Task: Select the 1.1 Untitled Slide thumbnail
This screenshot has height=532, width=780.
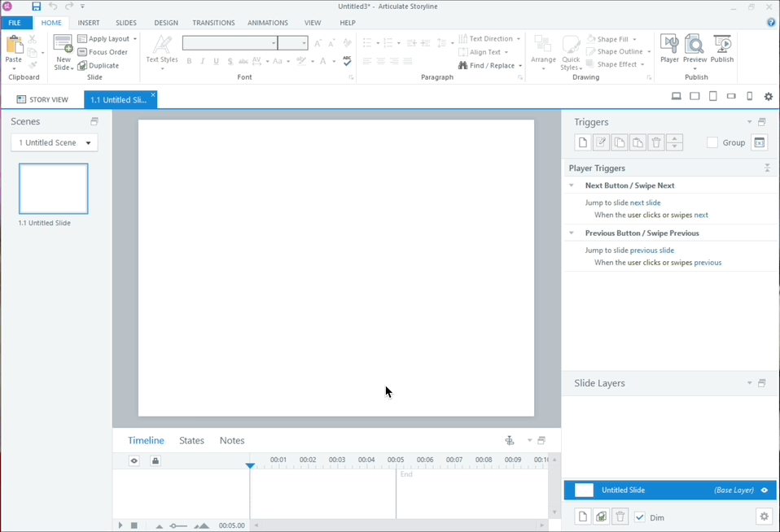Action: (54, 189)
